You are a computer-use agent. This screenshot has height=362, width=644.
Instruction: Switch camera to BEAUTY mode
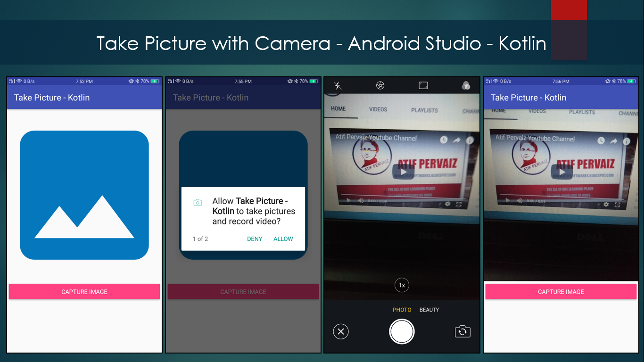429,310
